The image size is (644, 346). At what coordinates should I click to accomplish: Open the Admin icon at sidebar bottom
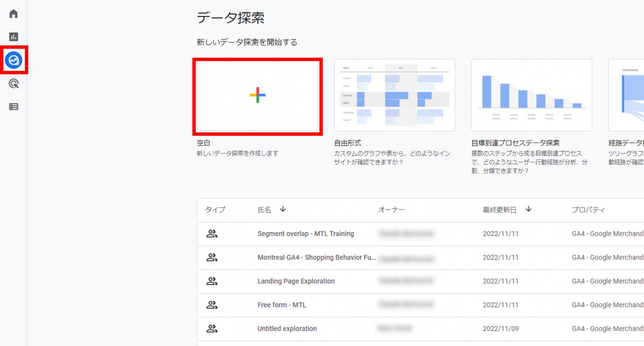pos(14,107)
